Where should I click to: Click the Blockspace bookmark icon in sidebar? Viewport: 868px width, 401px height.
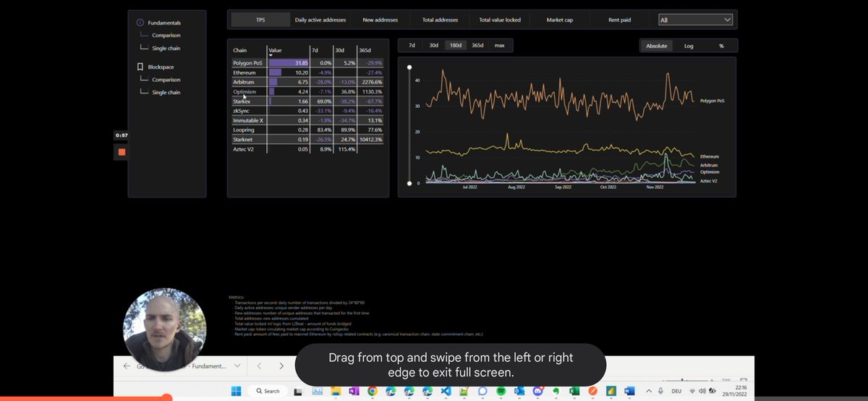click(x=140, y=67)
